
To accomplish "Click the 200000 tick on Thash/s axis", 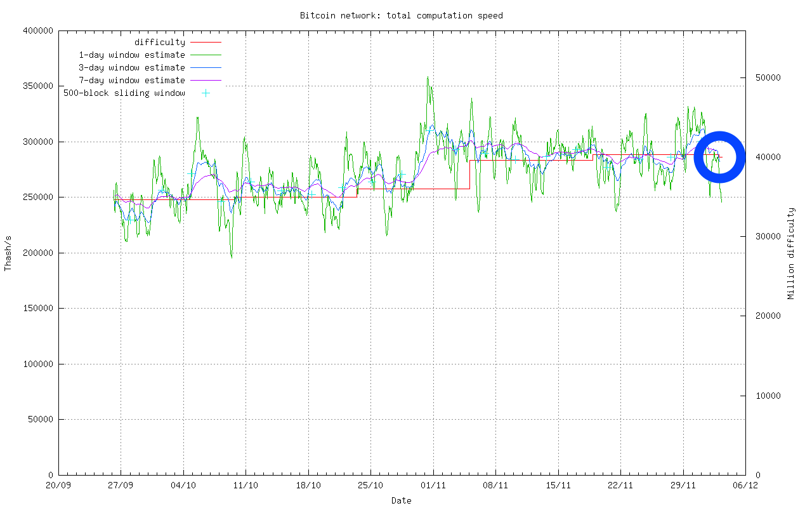I will click(38, 253).
